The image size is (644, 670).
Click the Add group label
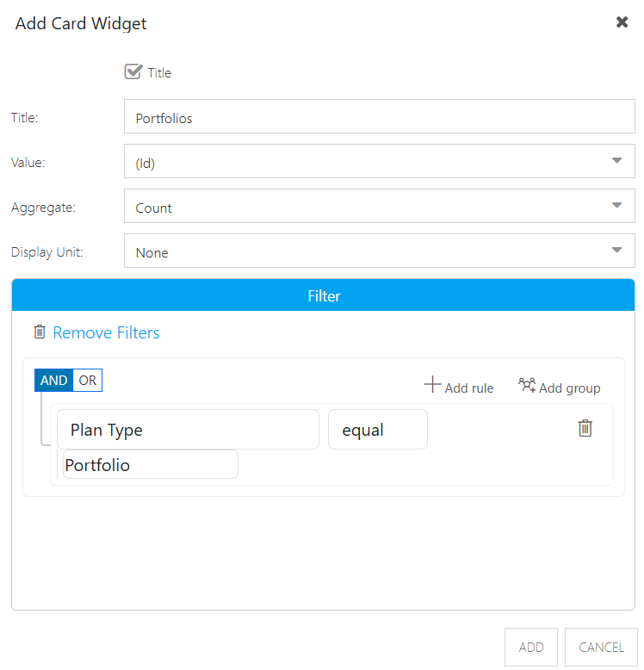pyautogui.click(x=569, y=388)
